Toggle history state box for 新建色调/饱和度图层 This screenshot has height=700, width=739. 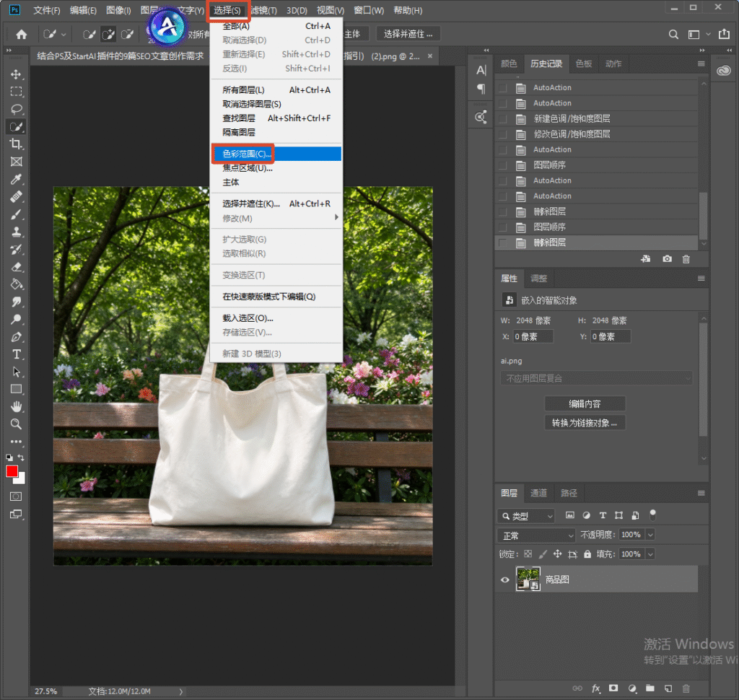[503, 119]
